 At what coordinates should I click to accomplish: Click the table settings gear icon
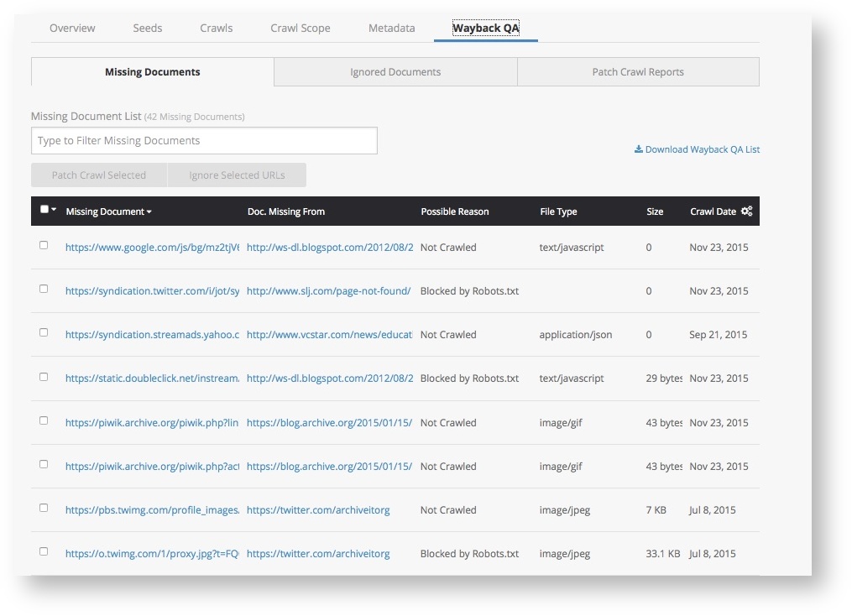746,211
